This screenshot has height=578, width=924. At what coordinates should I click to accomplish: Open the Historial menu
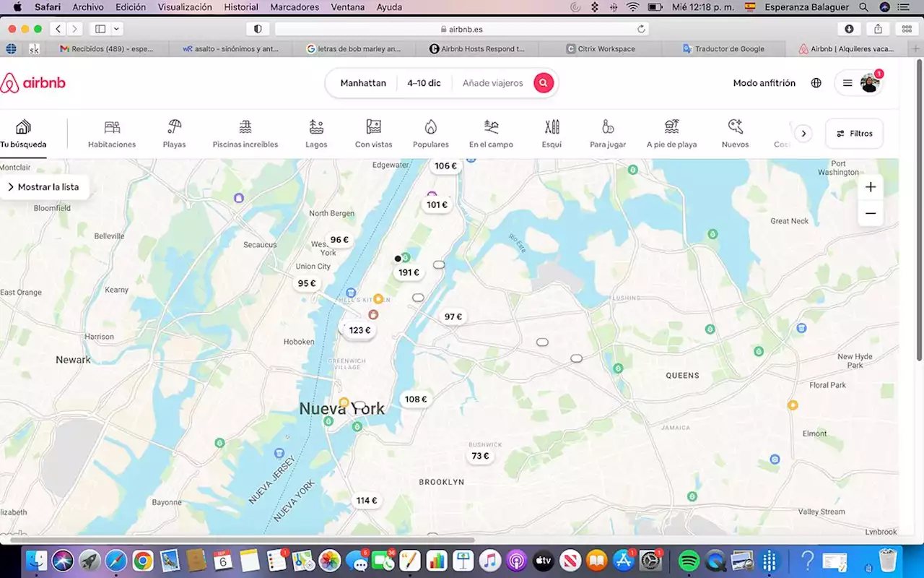point(241,7)
